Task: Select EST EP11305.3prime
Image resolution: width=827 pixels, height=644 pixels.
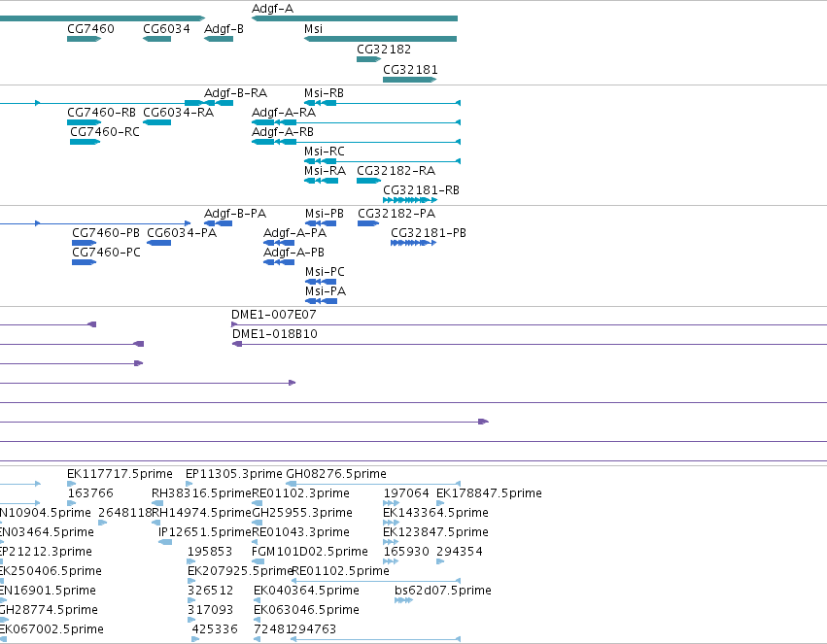Action: point(190,484)
